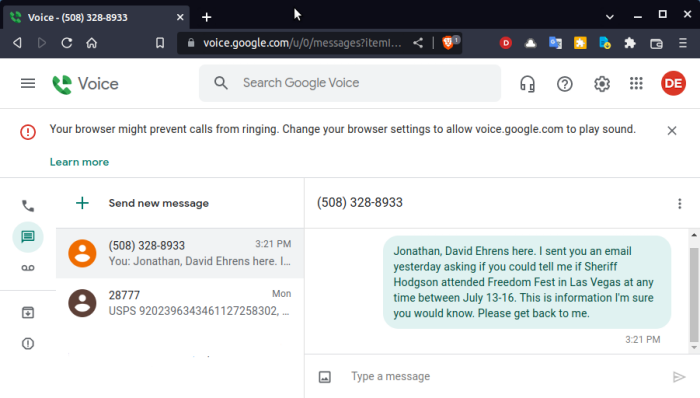Viewport: 700px width, 398px height.
Task: Click the Google Voice logo
Action: click(85, 84)
